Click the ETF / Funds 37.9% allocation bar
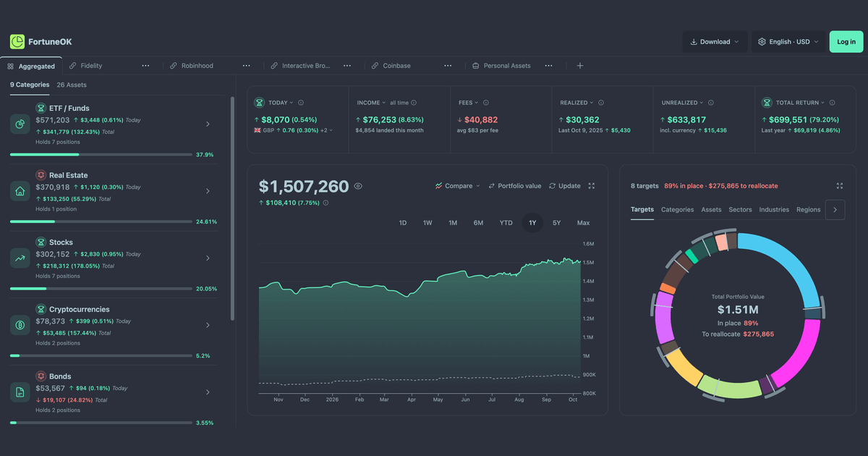The width and height of the screenshot is (868, 456). tap(101, 154)
